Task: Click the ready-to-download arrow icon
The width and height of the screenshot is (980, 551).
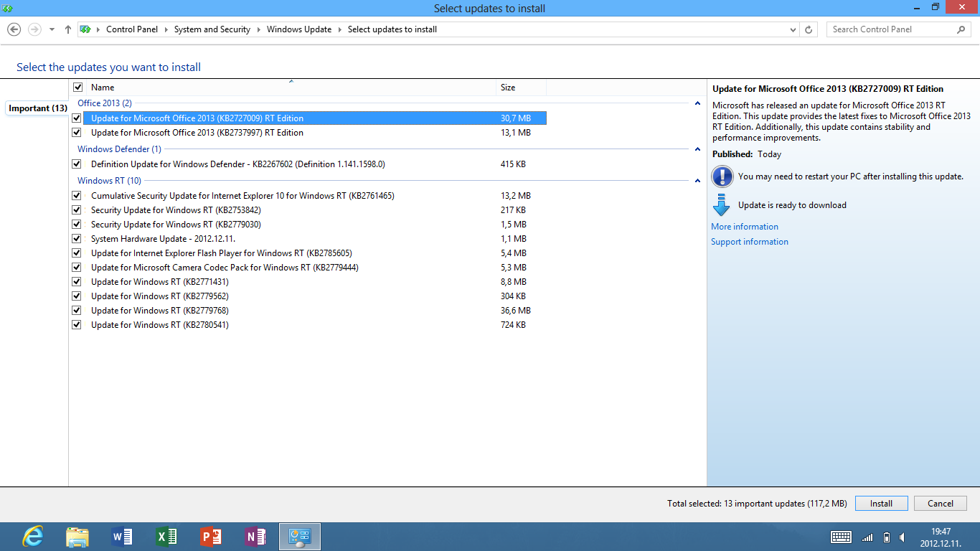Action: (722, 205)
